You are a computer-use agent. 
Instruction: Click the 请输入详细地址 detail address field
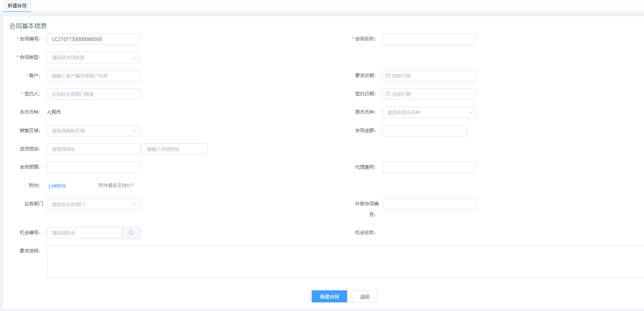tap(174, 149)
